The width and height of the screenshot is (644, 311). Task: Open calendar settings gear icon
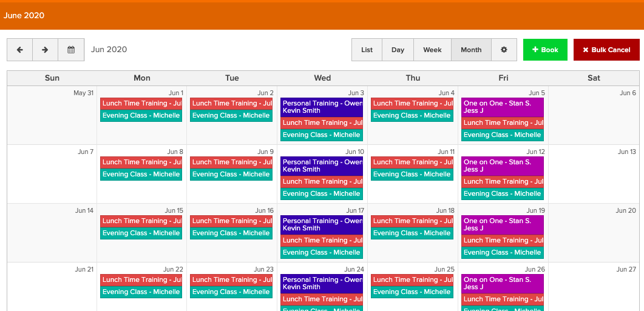[504, 50]
